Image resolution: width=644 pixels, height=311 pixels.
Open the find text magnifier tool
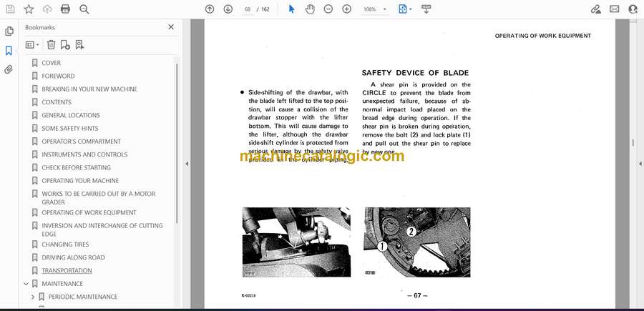coord(84,9)
